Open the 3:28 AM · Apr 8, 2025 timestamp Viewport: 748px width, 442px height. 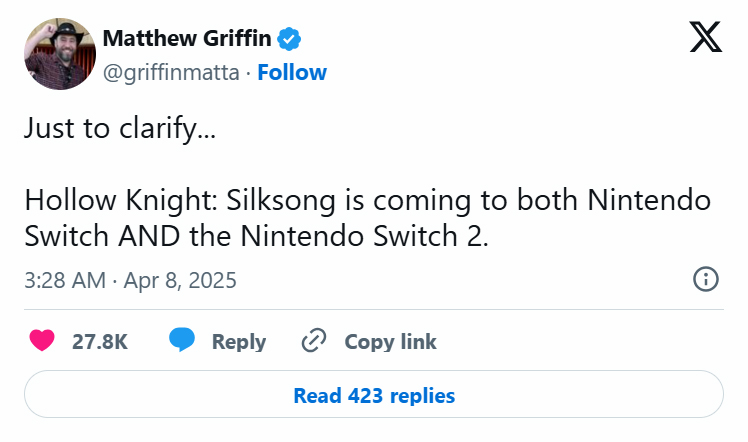tap(130, 280)
